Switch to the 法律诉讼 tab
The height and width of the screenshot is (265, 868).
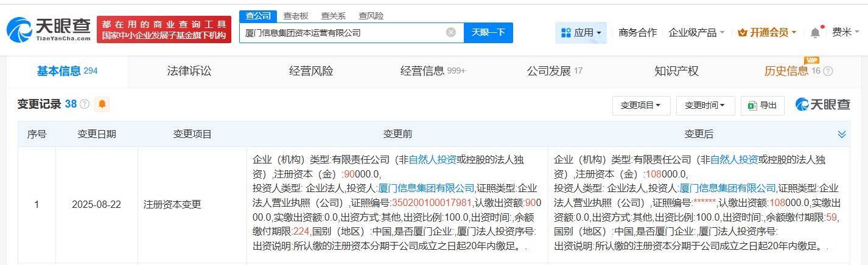[x=189, y=71]
